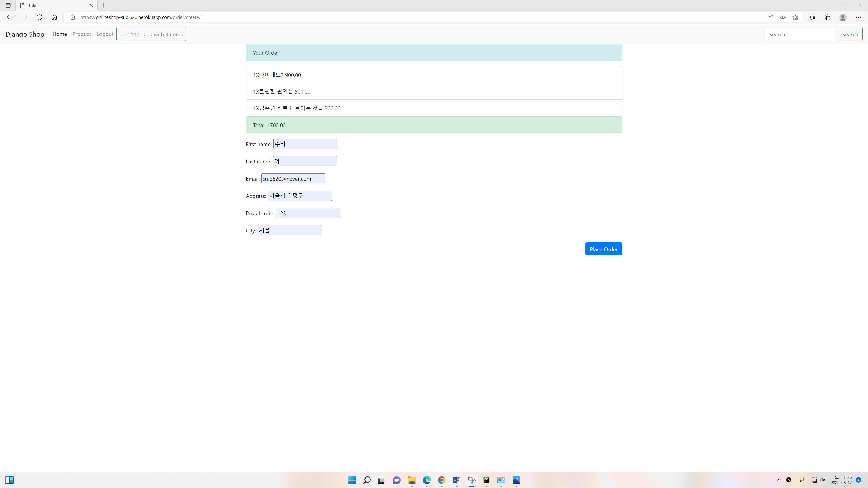Click the City input field

point(289,230)
